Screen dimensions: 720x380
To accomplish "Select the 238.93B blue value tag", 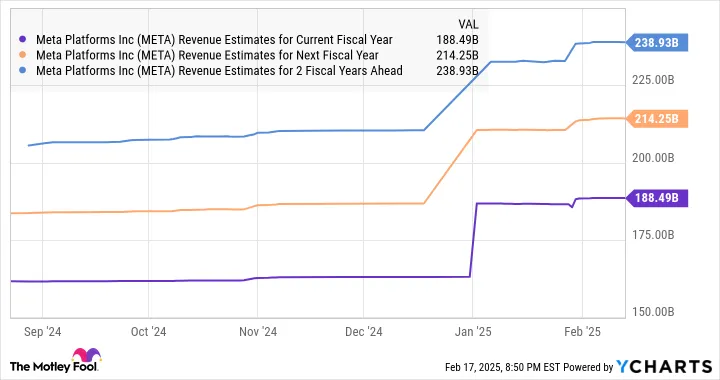I will point(657,43).
